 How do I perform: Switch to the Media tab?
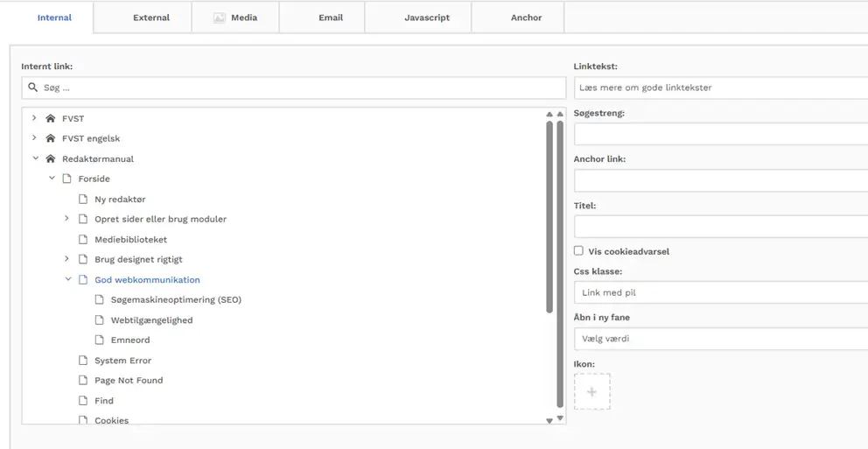[x=235, y=18]
